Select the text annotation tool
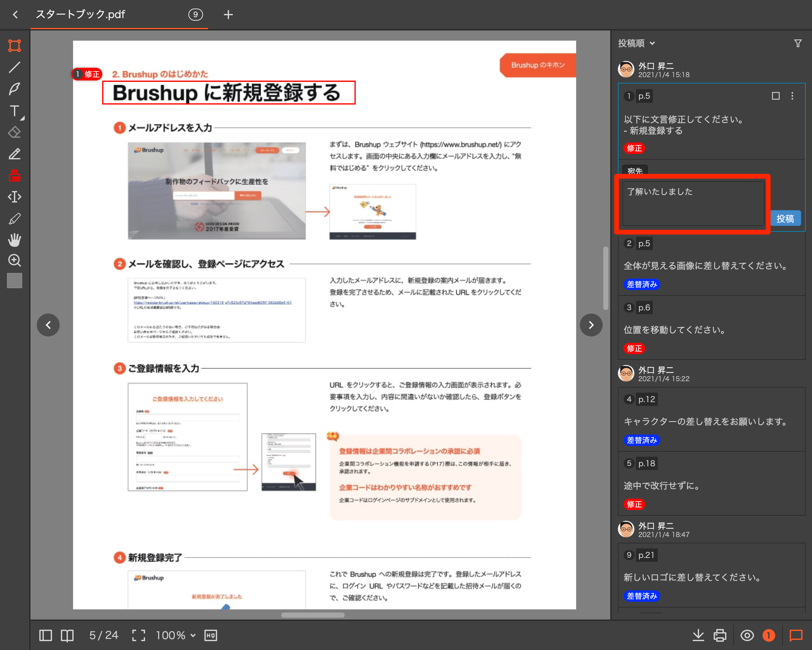The image size is (812, 650). [x=15, y=111]
